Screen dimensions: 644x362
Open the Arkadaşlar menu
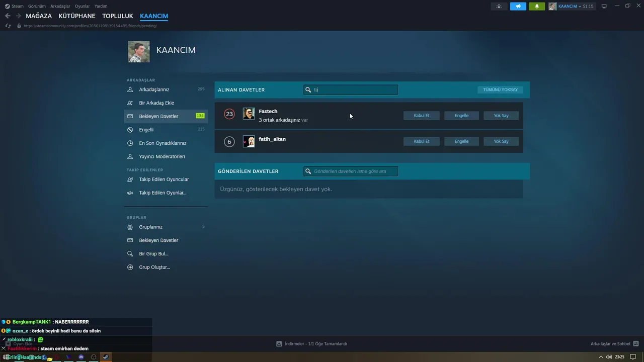click(x=60, y=6)
